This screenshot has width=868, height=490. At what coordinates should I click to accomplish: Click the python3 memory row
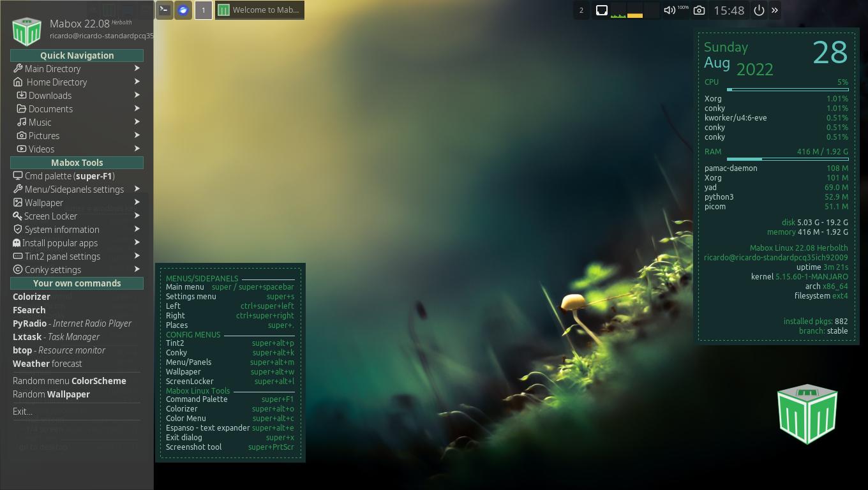pos(776,197)
